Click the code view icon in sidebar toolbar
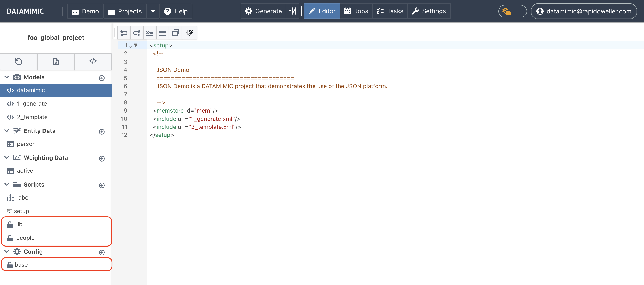Screen dimensions: 644x285 click(x=93, y=62)
